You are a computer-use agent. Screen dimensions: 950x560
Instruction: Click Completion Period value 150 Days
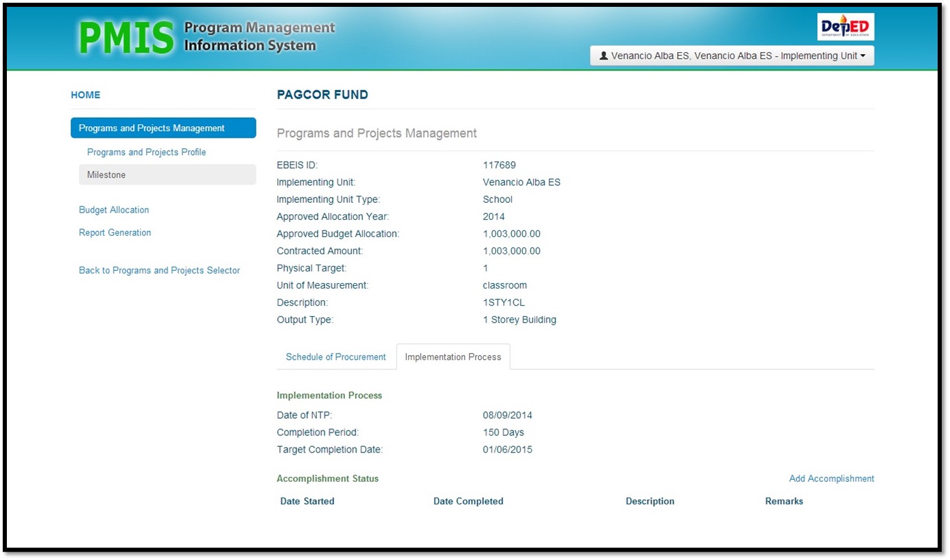click(x=503, y=433)
